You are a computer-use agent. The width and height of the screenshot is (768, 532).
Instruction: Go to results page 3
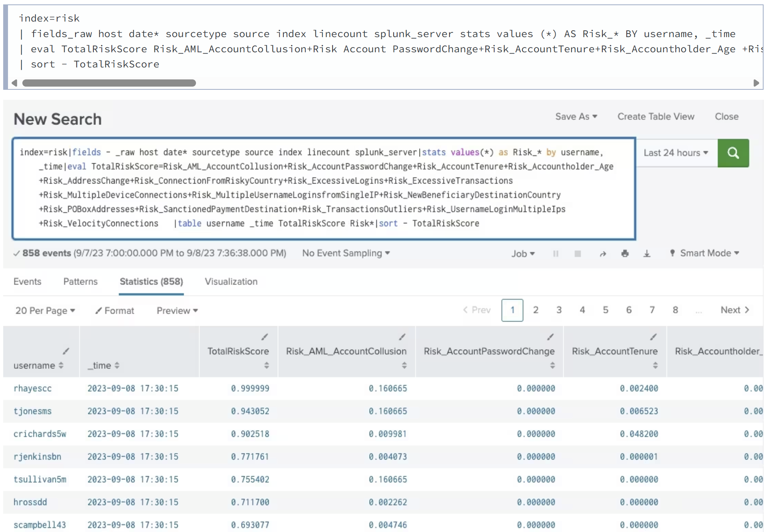pyautogui.click(x=559, y=310)
